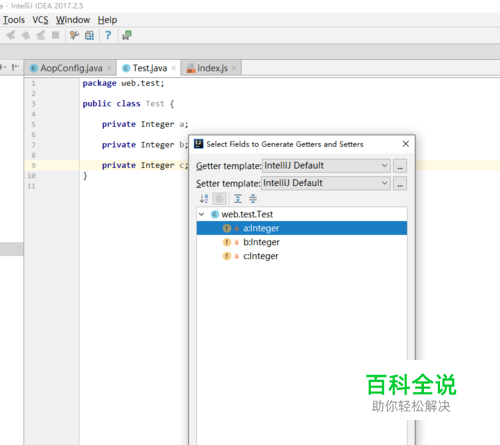Click the disabled stop square icon

[x=55, y=35]
